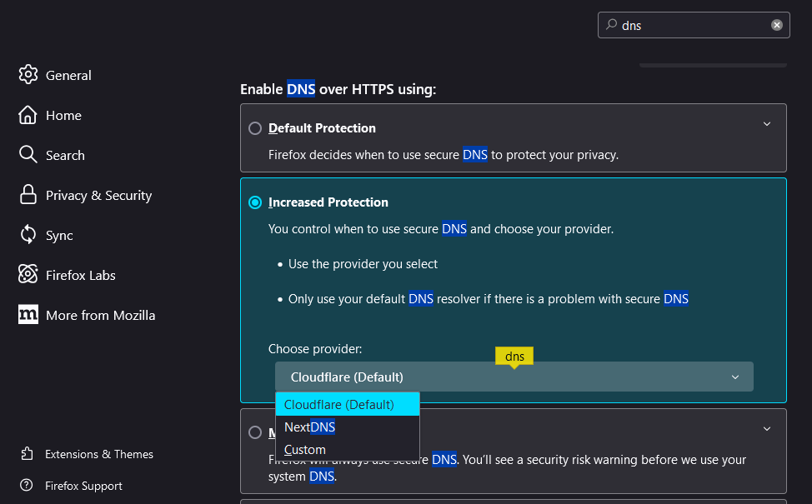Open Extensions & Themes link
The image size is (812, 504).
point(99,454)
